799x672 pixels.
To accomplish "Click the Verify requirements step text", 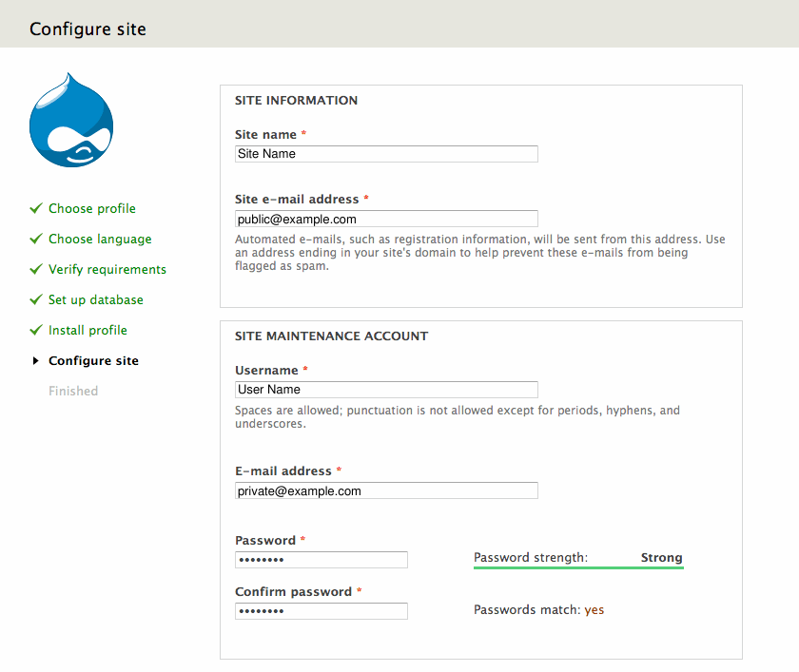I will (107, 270).
